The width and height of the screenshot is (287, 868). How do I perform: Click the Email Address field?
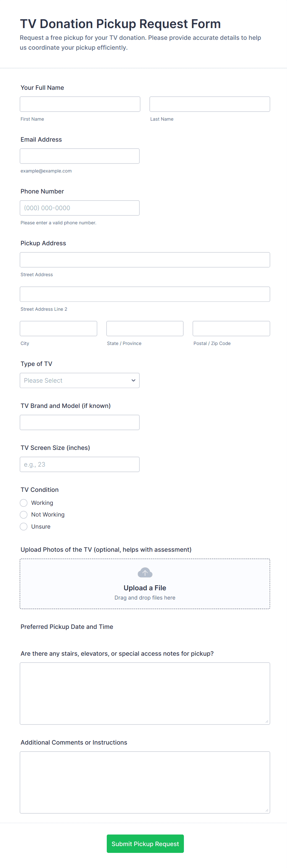80,156
